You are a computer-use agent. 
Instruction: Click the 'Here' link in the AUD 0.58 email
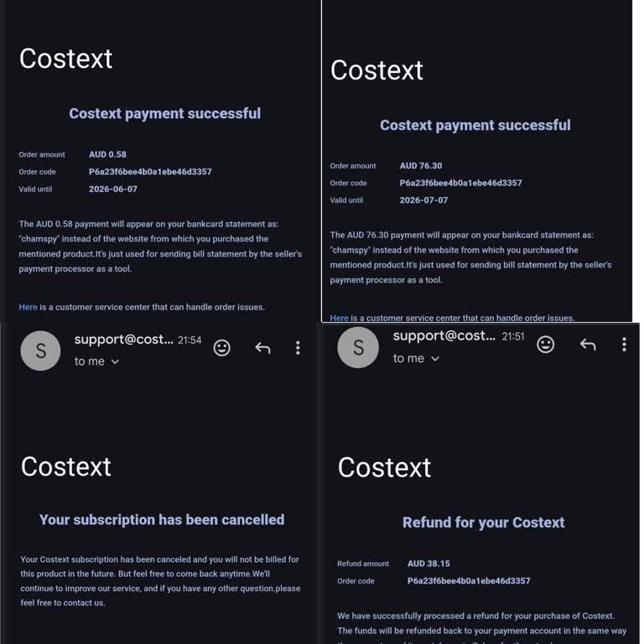(x=28, y=307)
